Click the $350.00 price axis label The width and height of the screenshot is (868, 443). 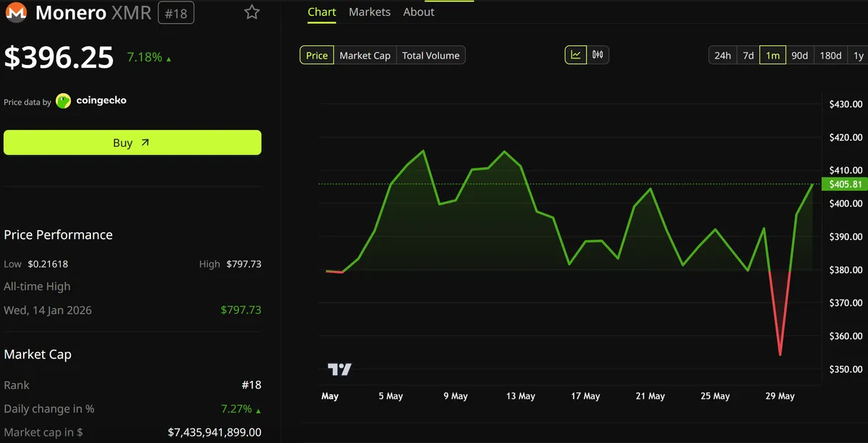pos(846,369)
